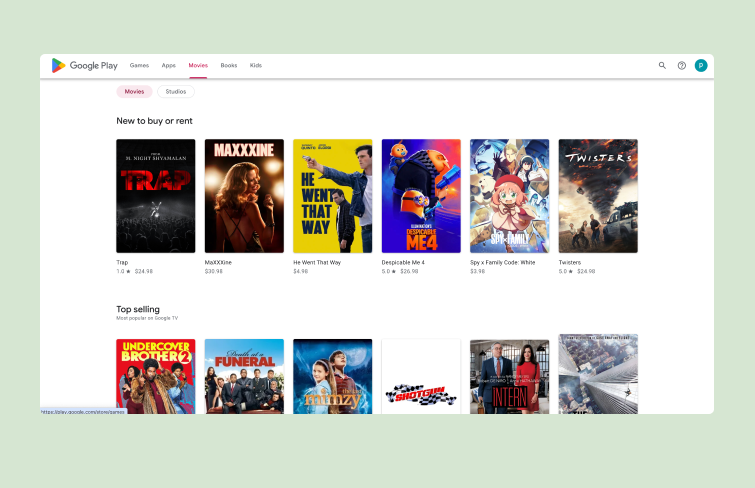The width and height of the screenshot is (755, 488).
Task: Open the search magnifier icon
Action: tap(662, 66)
